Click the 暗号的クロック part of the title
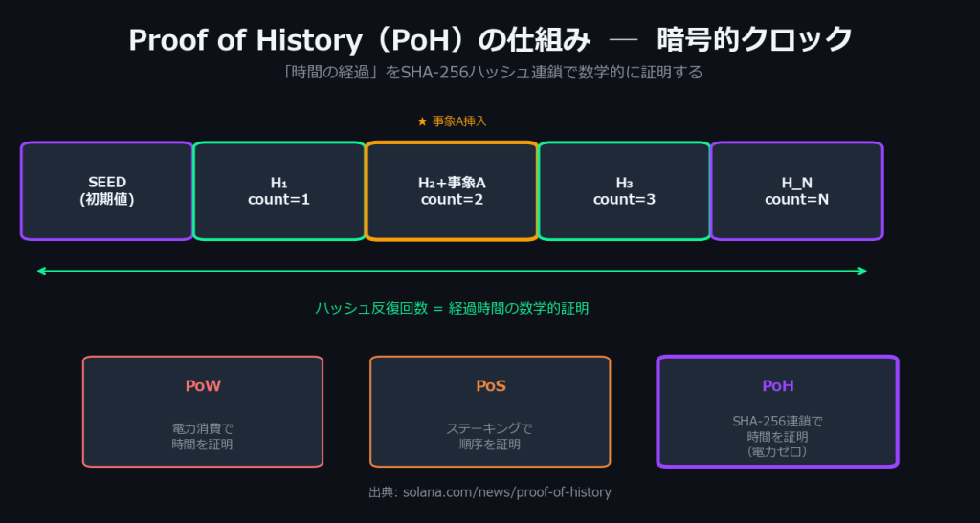The image size is (980, 523). click(754, 40)
